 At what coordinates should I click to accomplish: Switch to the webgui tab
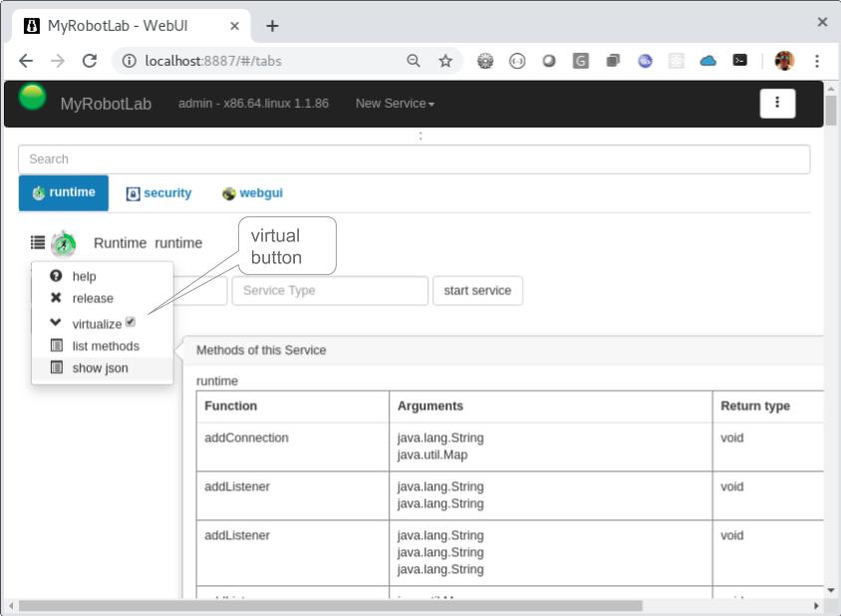pyautogui.click(x=253, y=193)
